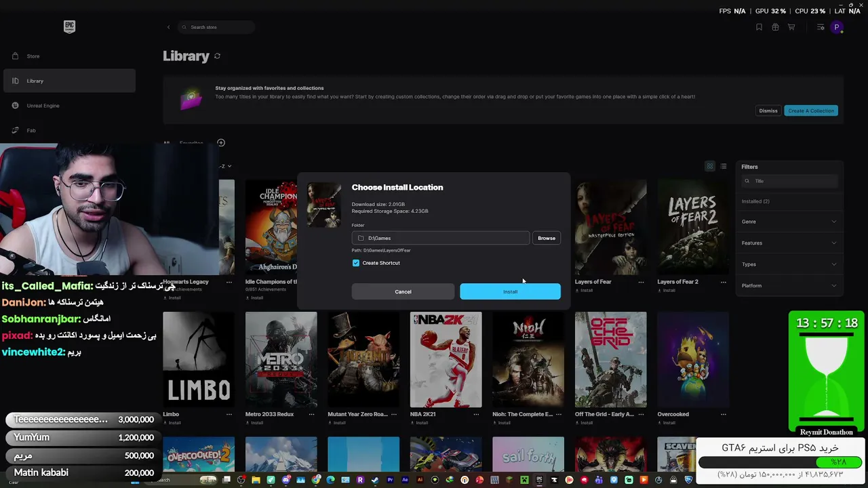This screenshot has width=868, height=488.
Task: Open the profile avatar with letter P
Action: (x=837, y=27)
